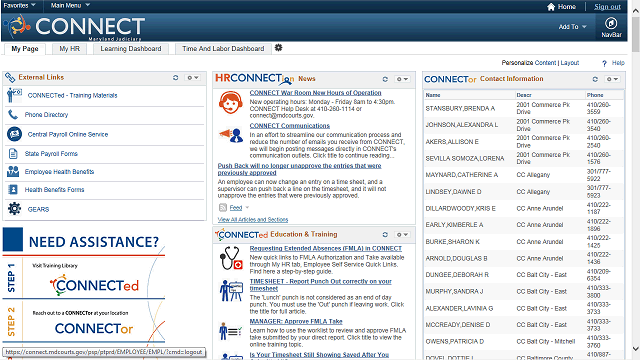Open the Learning Dashboard tab
640x360 pixels.
click(131, 49)
